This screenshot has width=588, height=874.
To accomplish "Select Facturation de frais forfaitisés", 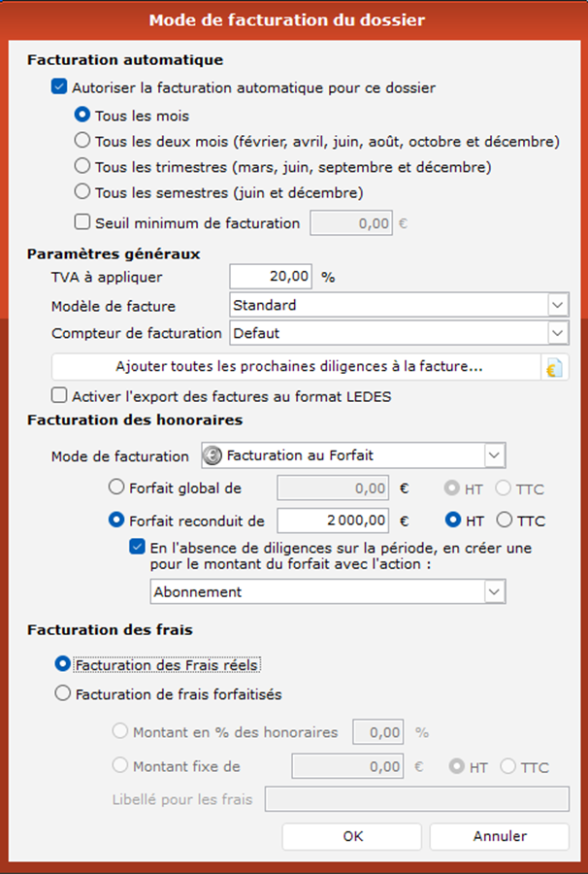I will (x=63, y=693).
